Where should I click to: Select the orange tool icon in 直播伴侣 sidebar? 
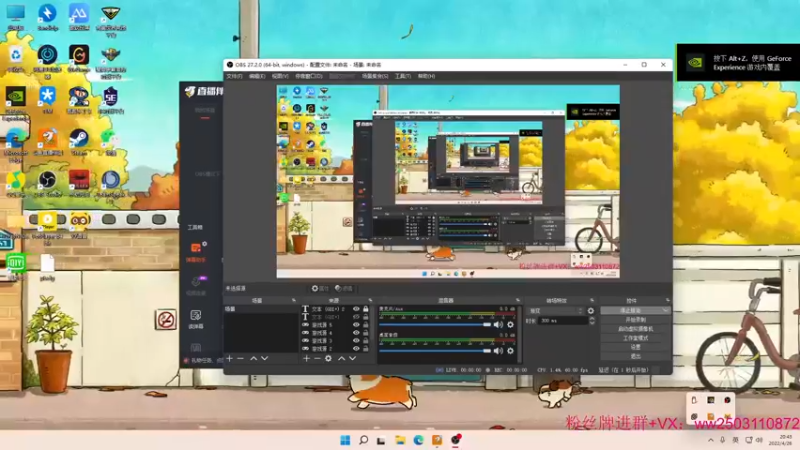click(196, 248)
